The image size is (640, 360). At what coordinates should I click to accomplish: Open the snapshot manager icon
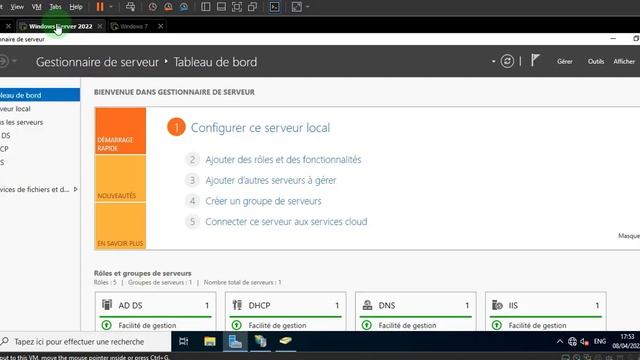tap(184, 7)
